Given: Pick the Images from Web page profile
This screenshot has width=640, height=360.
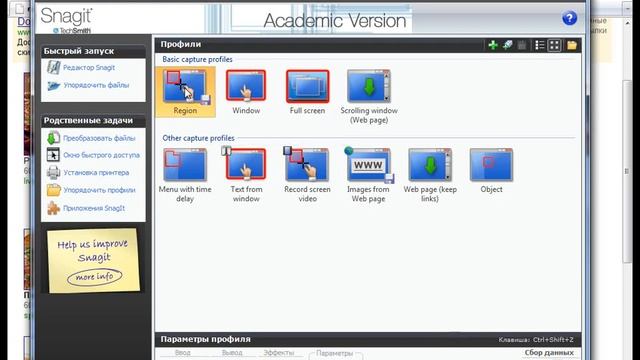Looking at the screenshot, I should click(x=369, y=176).
